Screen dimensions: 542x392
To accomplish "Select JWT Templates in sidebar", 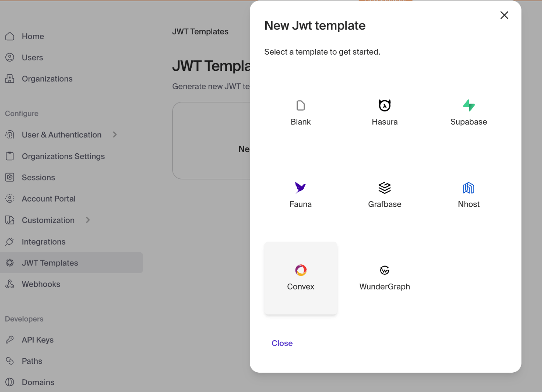I will tap(72, 263).
